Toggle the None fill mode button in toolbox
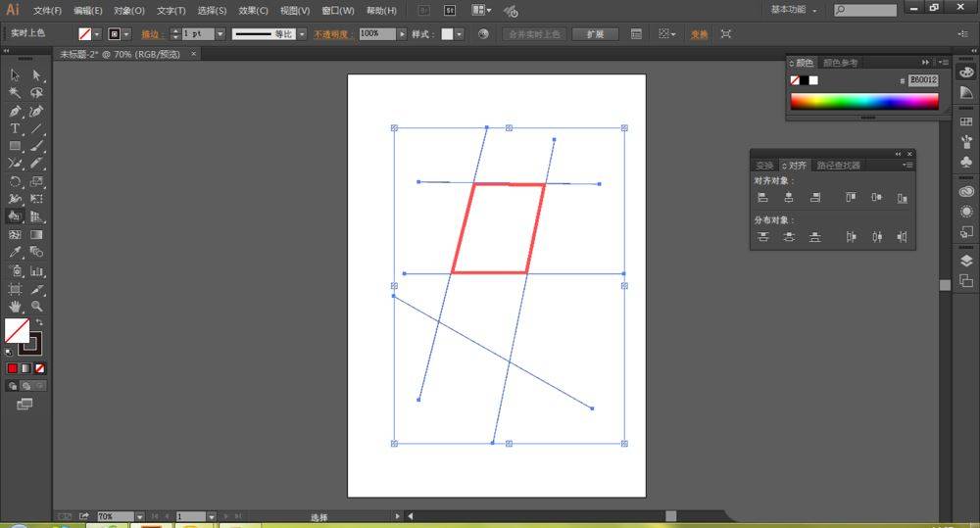 [x=40, y=368]
